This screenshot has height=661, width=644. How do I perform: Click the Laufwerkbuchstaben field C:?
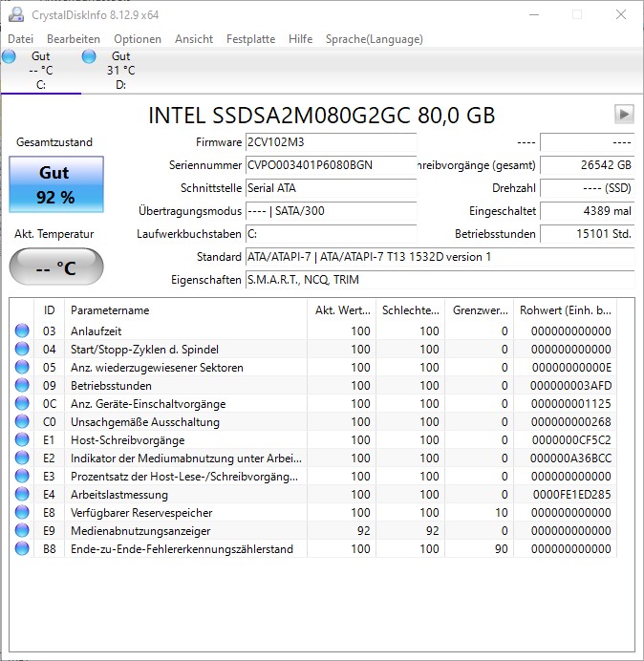point(331,234)
